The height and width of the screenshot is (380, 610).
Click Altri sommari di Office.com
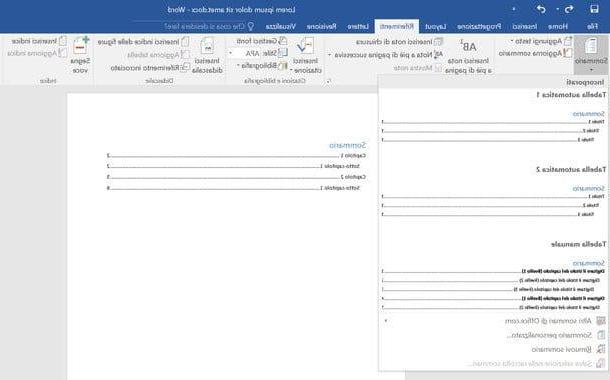548,321
